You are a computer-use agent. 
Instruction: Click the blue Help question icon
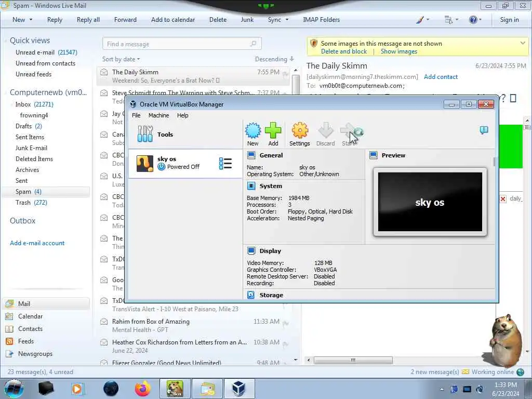coord(473,20)
